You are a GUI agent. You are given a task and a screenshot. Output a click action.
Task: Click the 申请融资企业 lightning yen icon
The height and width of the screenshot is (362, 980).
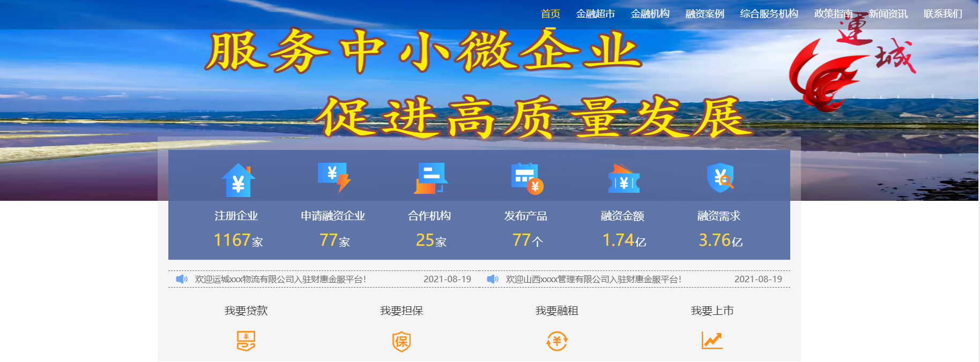coord(334,178)
